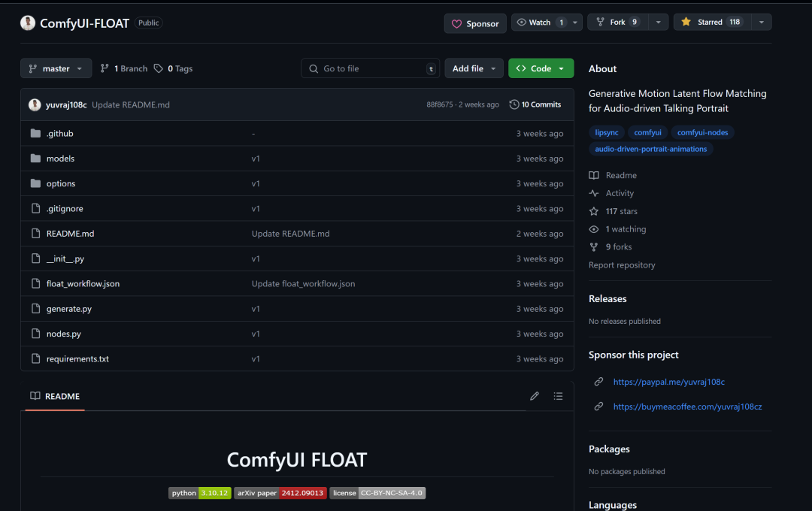The image size is (812, 511).
Task: Open the generate.py file
Action: (69, 309)
